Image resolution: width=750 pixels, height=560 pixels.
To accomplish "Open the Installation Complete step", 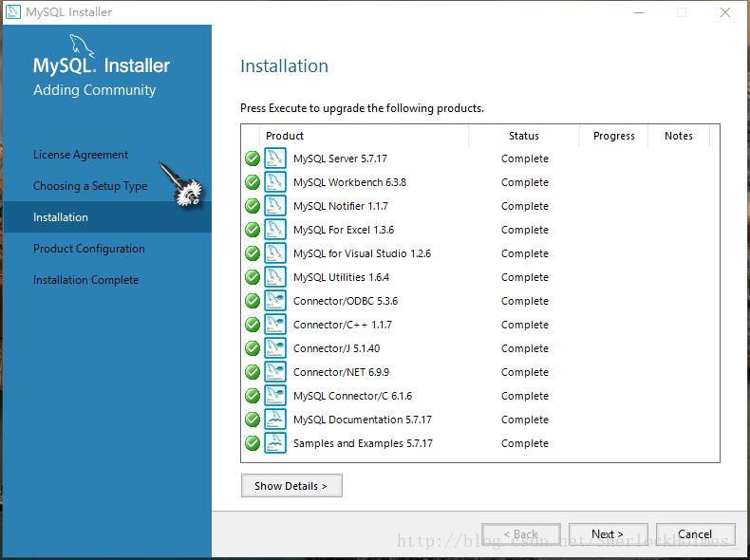I will [85, 280].
